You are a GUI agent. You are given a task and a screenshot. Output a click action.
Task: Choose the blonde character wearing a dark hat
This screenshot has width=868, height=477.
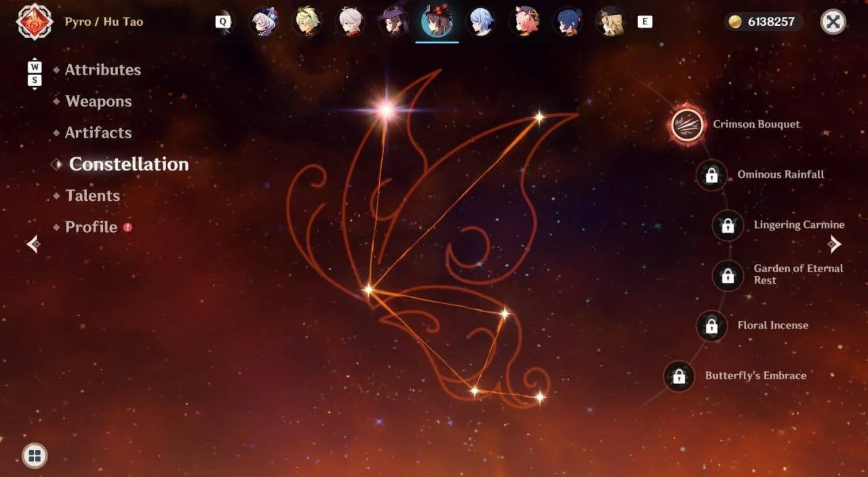point(611,22)
